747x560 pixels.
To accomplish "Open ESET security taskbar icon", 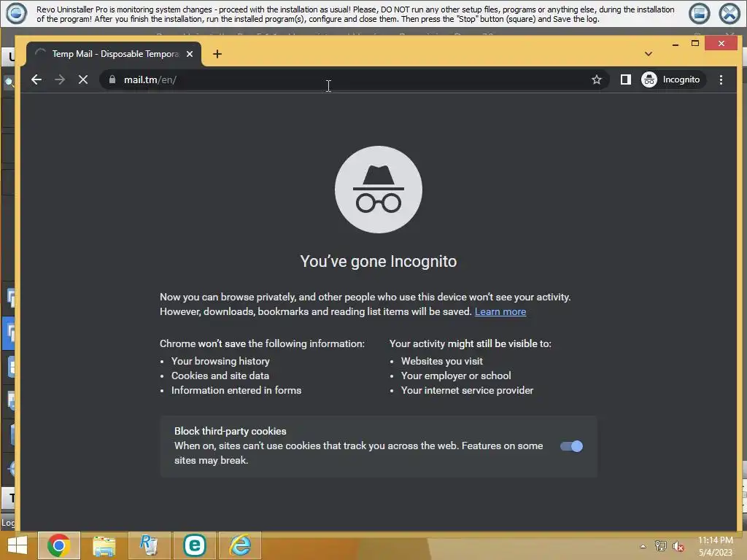I will pos(194,545).
